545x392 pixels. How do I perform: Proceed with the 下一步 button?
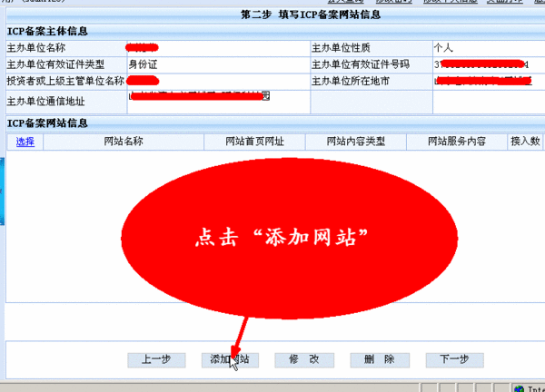455,360
